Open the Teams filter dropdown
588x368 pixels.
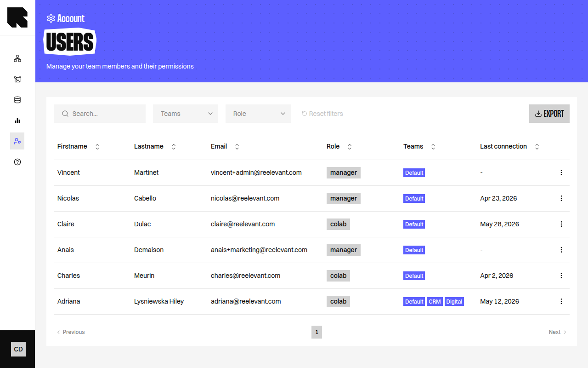186,114
